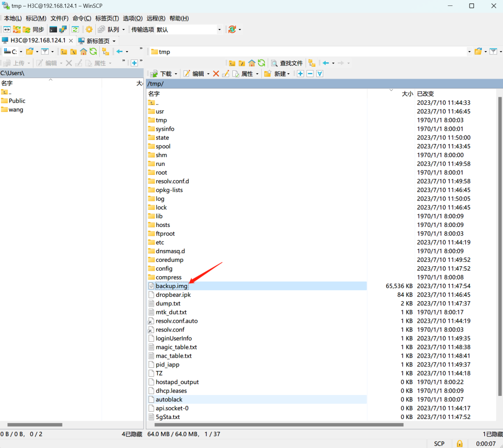Click the select-files plus icon in remote toolbar
This screenshot has width=503, height=448.
tap(300, 74)
